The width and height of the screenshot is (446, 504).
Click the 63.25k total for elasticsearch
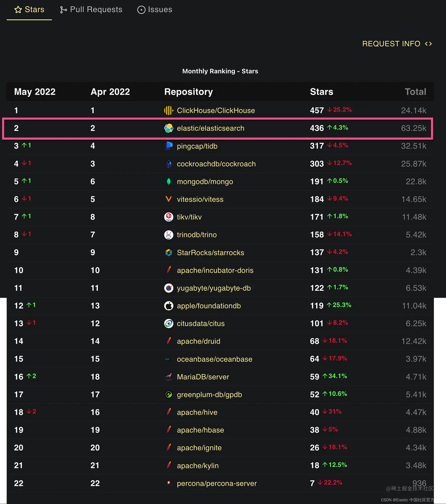pyautogui.click(x=414, y=128)
